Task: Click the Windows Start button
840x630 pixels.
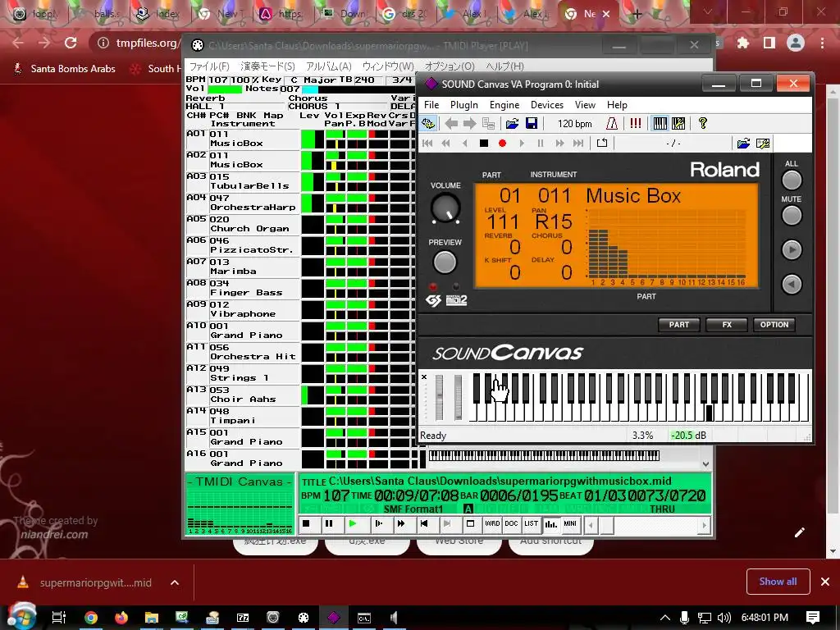Action: [x=22, y=617]
